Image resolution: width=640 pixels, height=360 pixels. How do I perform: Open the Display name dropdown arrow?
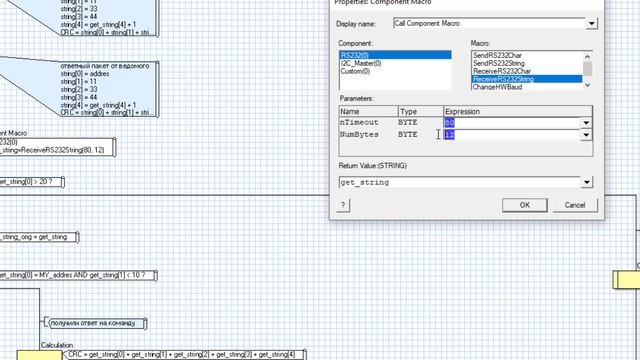click(x=591, y=24)
